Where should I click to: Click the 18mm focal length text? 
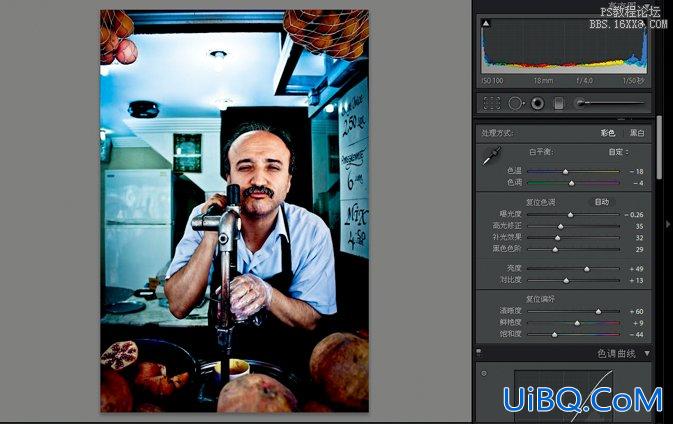[x=543, y=81]
